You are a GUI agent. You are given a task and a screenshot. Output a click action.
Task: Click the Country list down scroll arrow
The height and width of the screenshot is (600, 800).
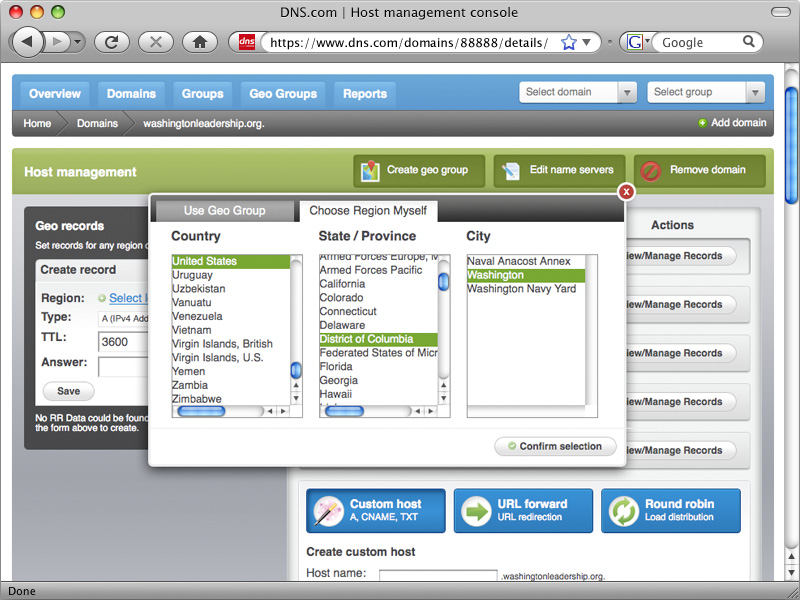[296, 398]
